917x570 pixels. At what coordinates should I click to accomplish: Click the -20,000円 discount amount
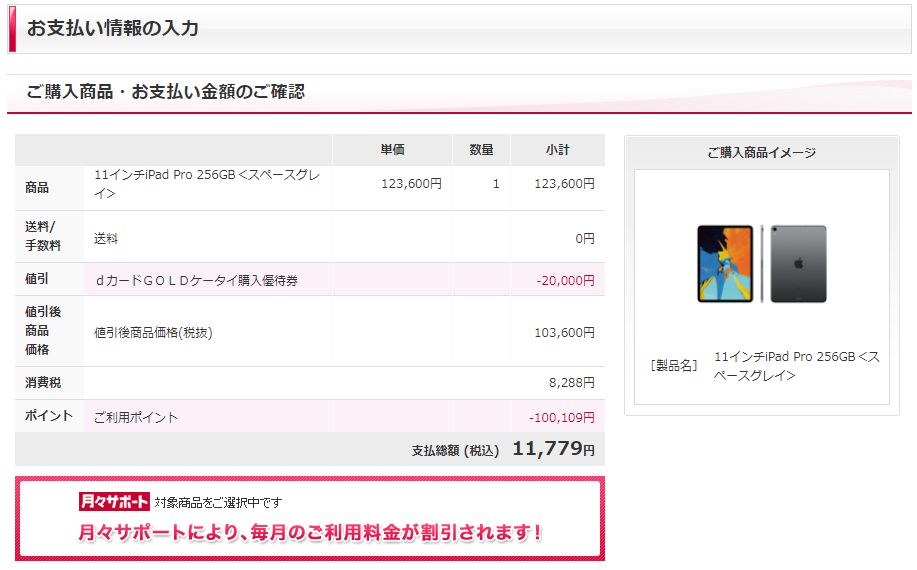(x=565, y=281)
